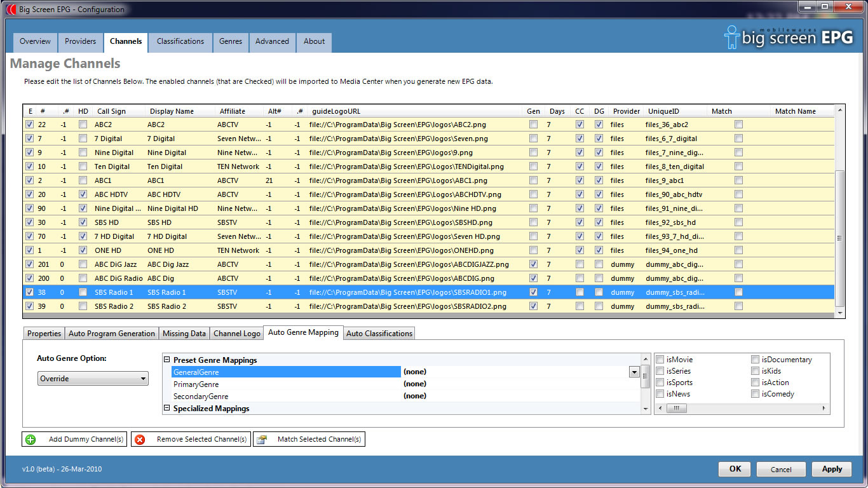868x488 pixels.
Task: Select the PrimaryGenre property row
Action: tap(406, 384)
